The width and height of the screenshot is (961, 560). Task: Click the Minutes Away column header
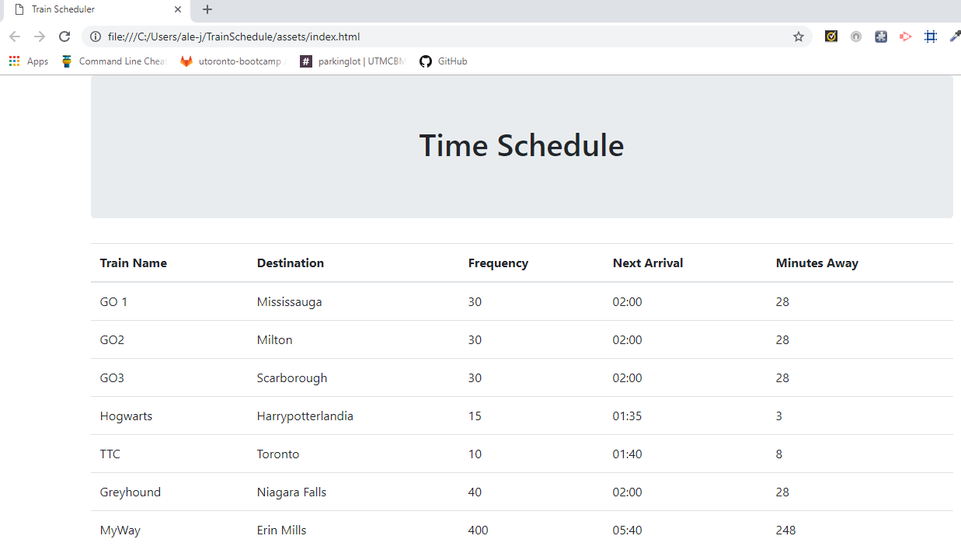817,263
